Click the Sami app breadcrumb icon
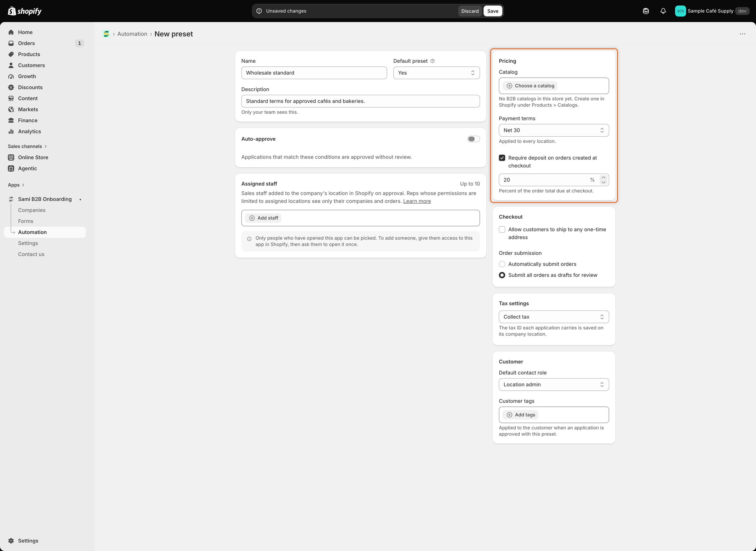The width and height of the screenshot is (756, 551). point(106,34)
